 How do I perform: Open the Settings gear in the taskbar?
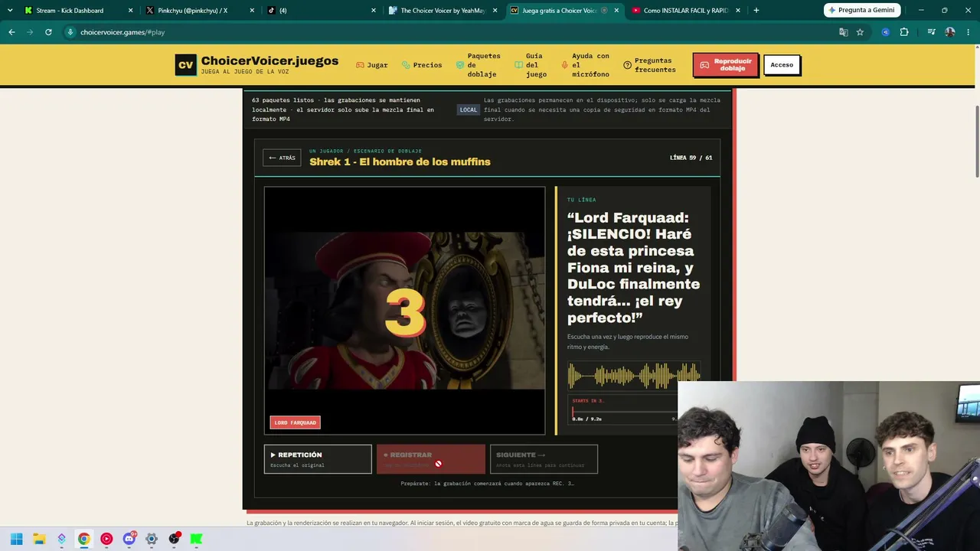coord(152,539)
